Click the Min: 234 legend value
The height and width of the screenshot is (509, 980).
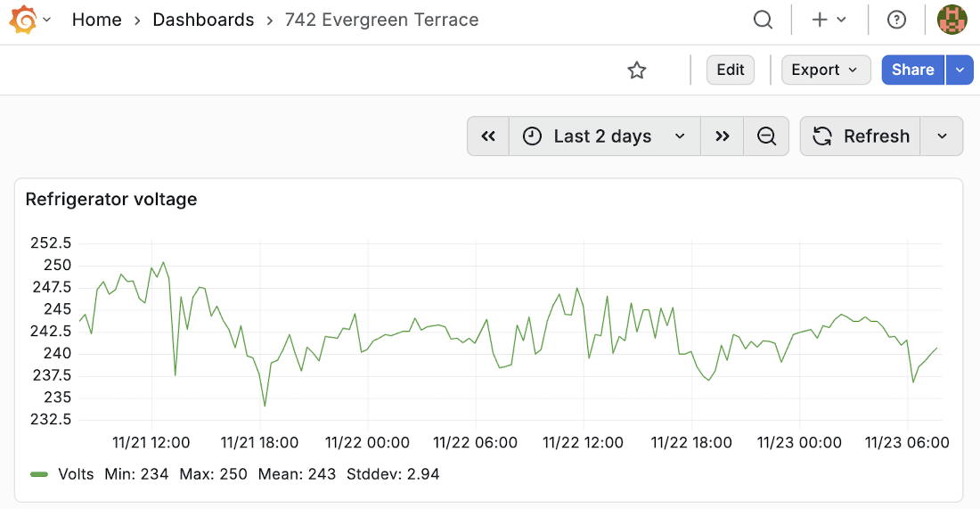pyautogui.click(x=136, y=474)
